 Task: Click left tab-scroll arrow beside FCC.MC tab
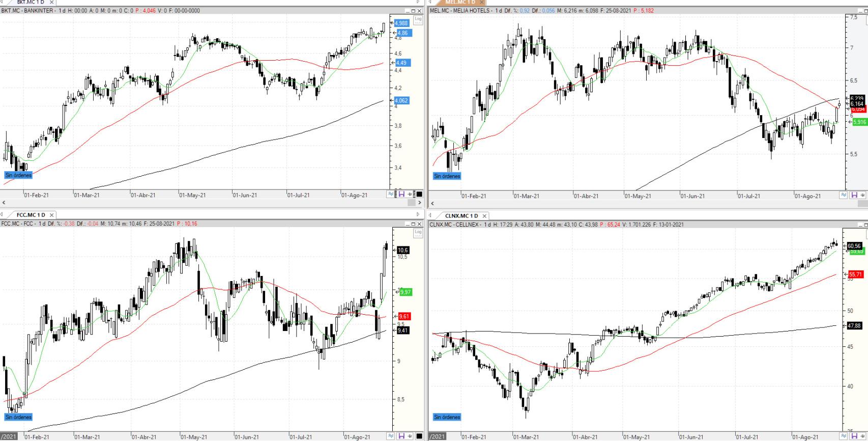3,215
